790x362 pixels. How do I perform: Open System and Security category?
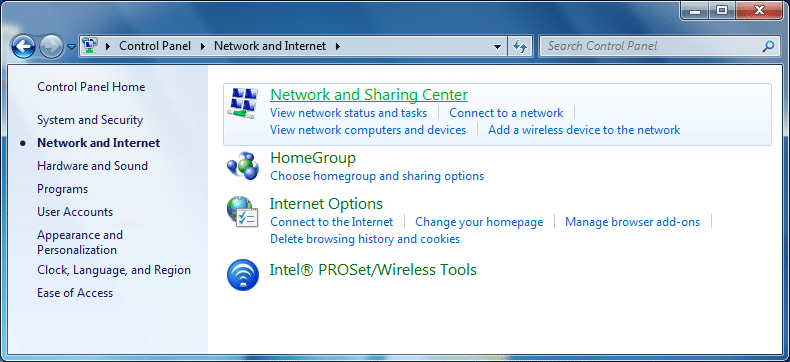click(x=90, y=120)
